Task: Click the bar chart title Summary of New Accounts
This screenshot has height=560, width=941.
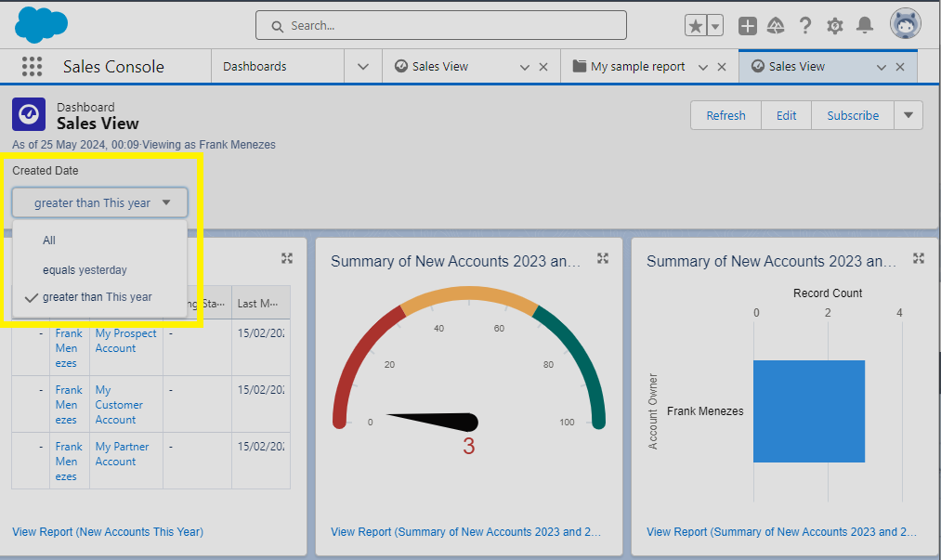Action: coord(771,261)
